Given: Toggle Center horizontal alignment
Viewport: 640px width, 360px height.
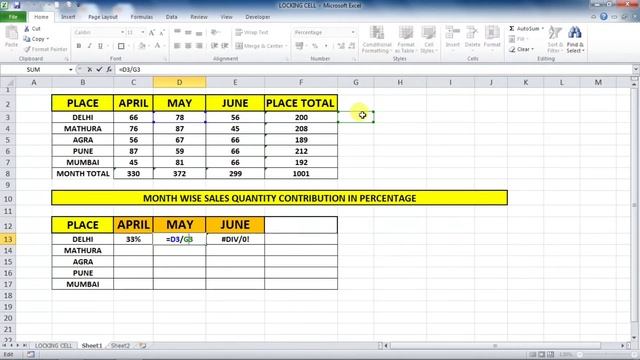Looking at the screenshot, I should pos(188,46).
